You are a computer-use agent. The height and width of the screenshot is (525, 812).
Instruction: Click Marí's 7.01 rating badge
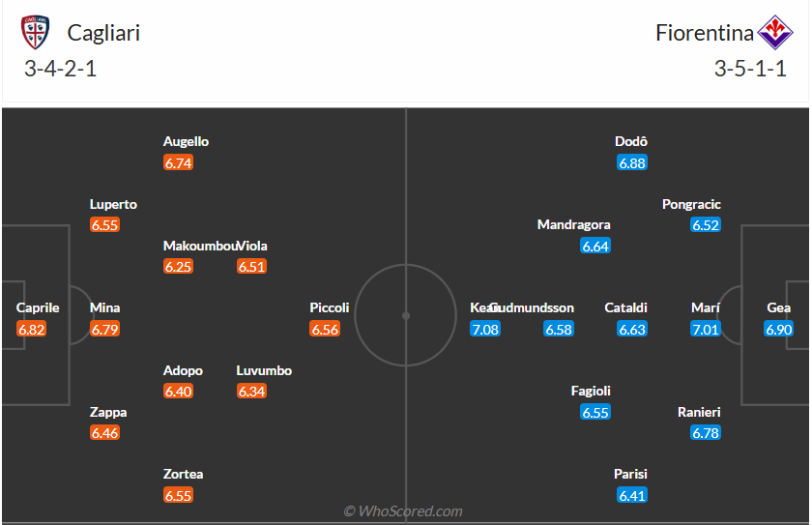coord(706,330)
